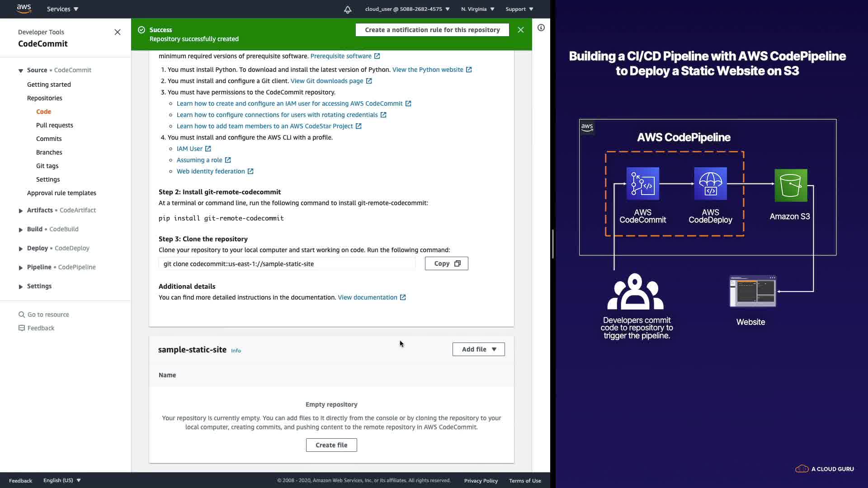Click the Copy clone command button
868x488 pixels.
tap(446, 263)
